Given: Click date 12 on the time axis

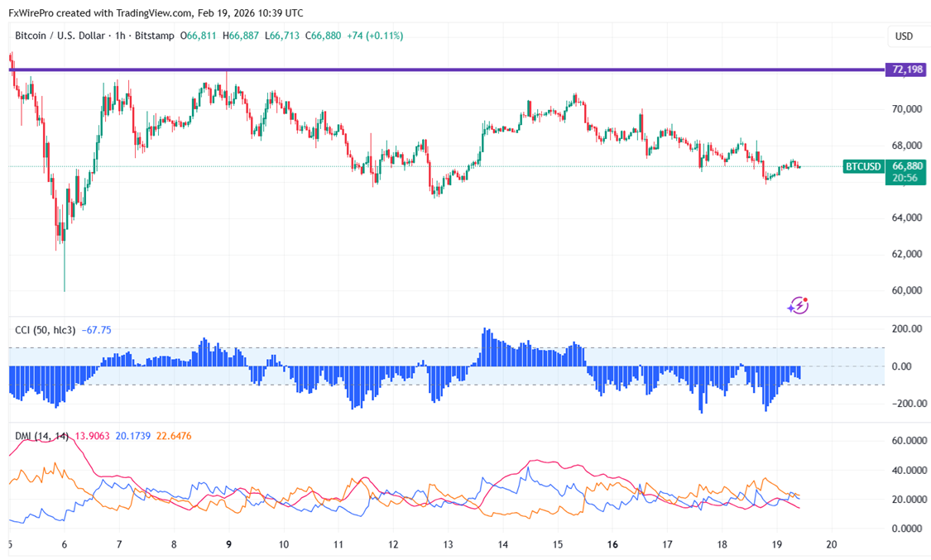Looking at the screenshot, I should click(393, 544).
